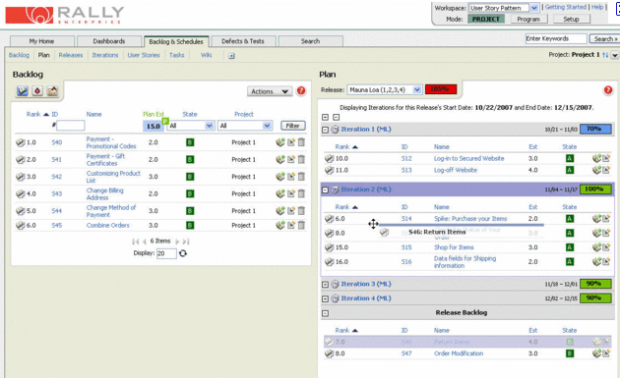Click the red 105% release capacity bar
The image size is (620, 378).
pos(440,89)
